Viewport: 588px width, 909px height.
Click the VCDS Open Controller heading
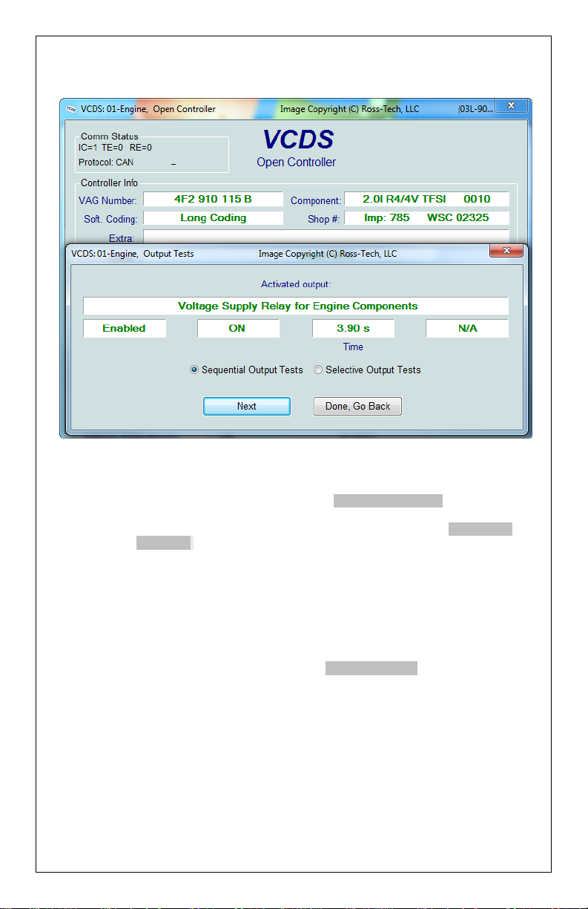[297, 147]
